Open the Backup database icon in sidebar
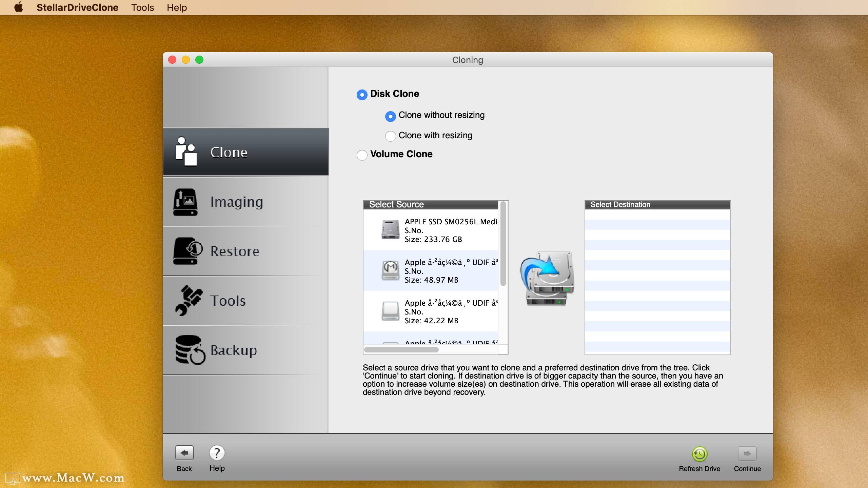Screen dimensions: 868x488 190,350
